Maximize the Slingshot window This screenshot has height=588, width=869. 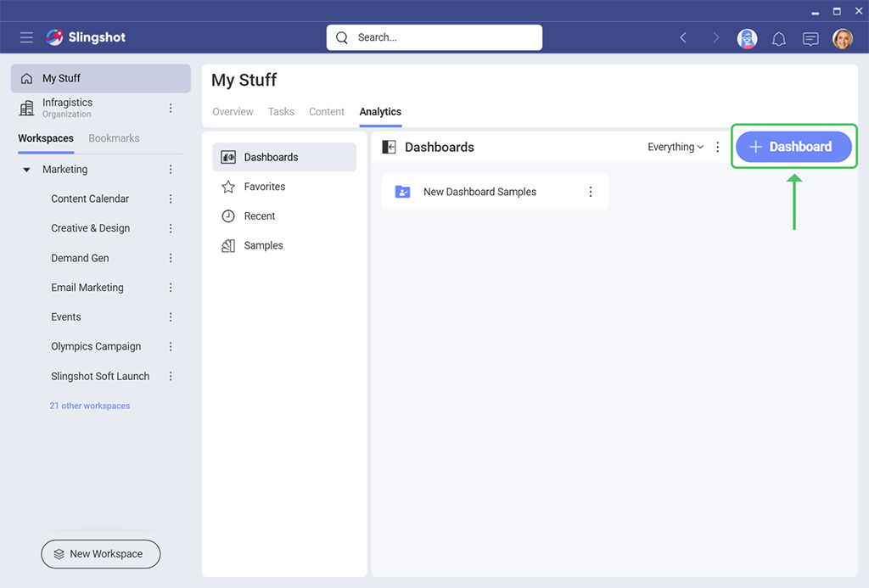[837, 11]
